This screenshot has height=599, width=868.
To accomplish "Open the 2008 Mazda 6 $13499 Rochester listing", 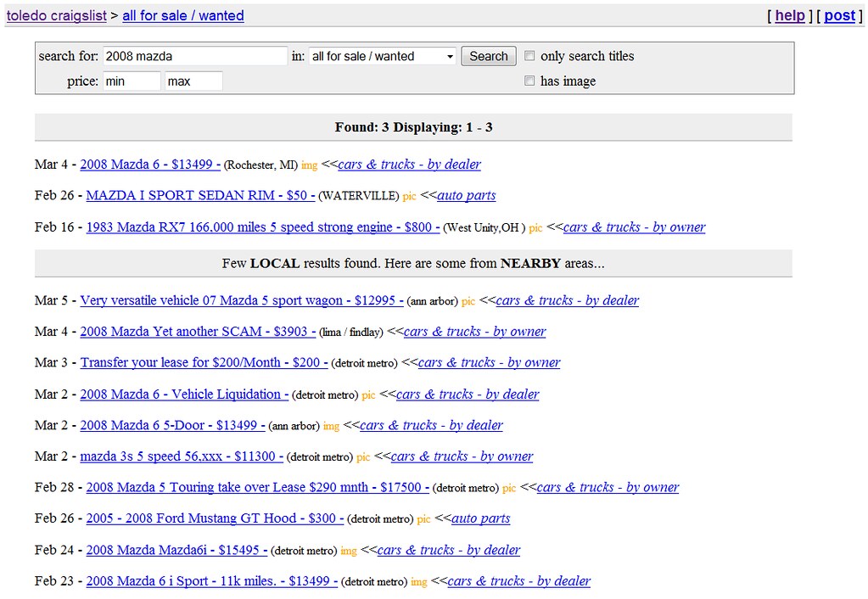I will (149, 164).
